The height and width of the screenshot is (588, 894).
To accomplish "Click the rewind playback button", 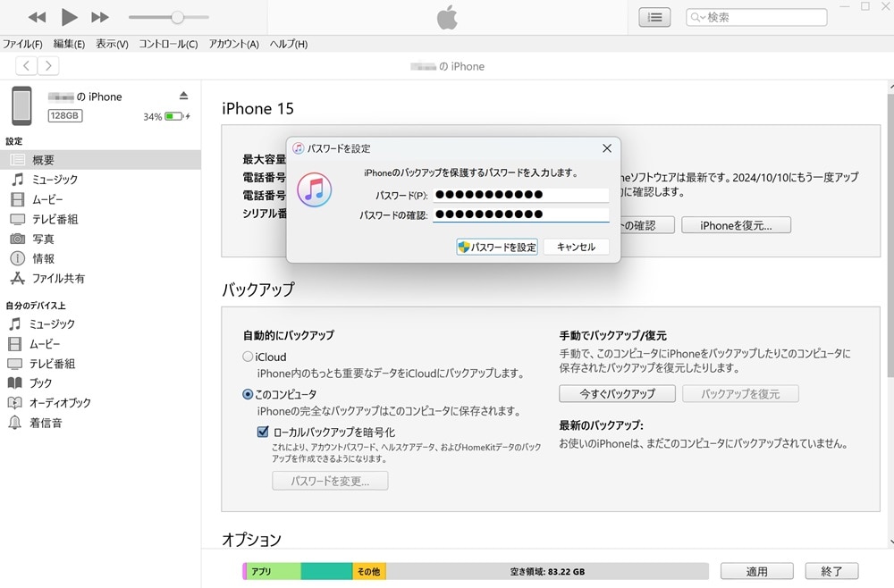I will pos(37,17).
